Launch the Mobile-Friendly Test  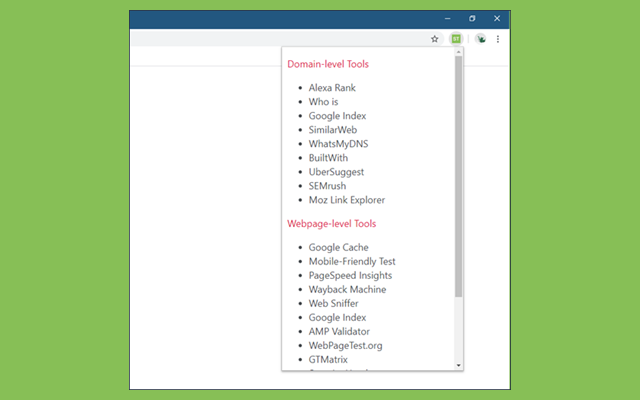pos(352,261)
